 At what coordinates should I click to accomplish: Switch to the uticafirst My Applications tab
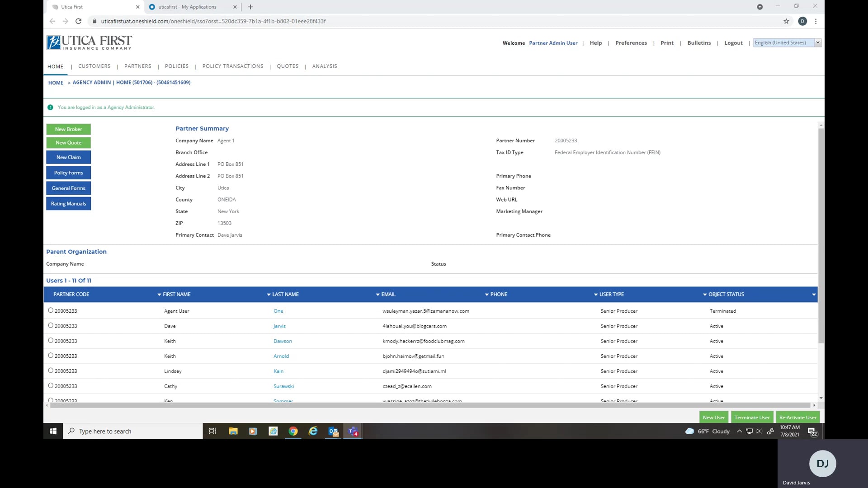187,7
